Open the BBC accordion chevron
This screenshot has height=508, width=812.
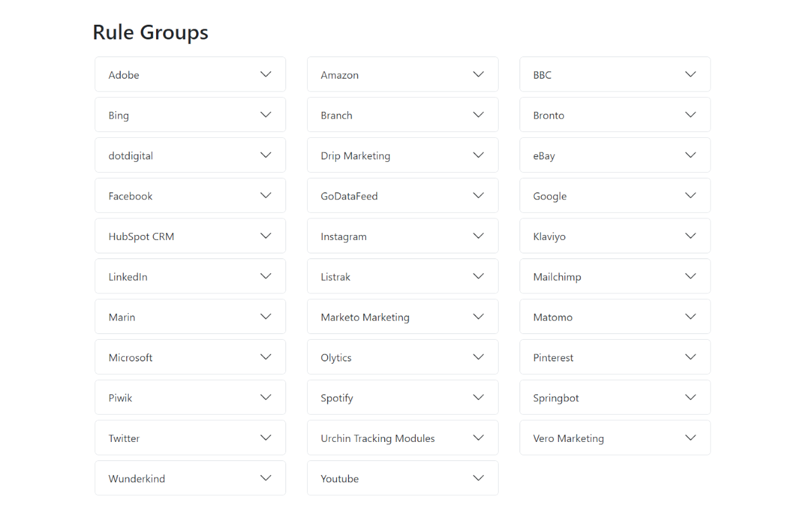click(x=691, y=74)
